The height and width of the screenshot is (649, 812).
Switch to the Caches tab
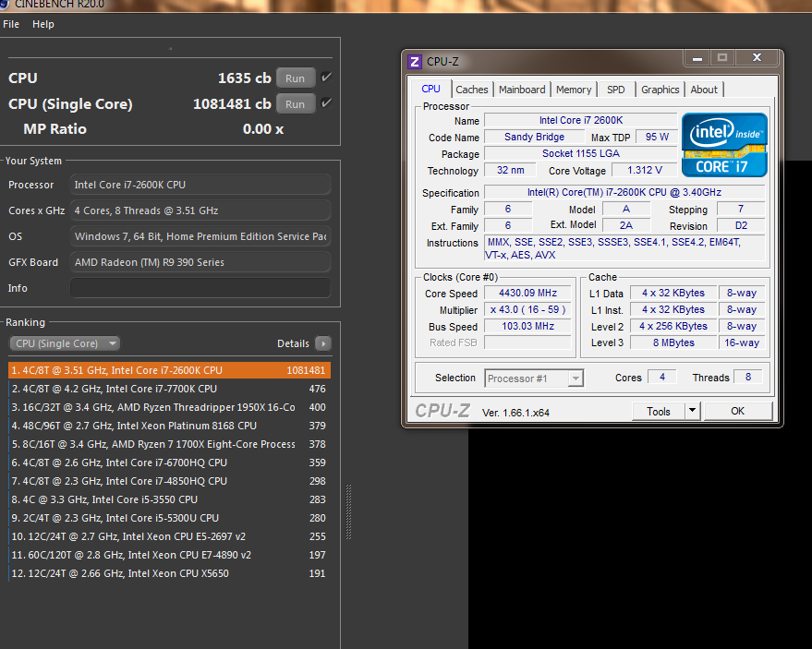point(472,90)
